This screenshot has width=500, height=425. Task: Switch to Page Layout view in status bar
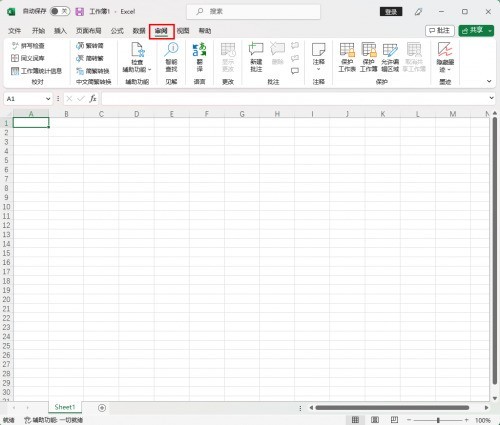pyautogui.click(x=375, y=420)
